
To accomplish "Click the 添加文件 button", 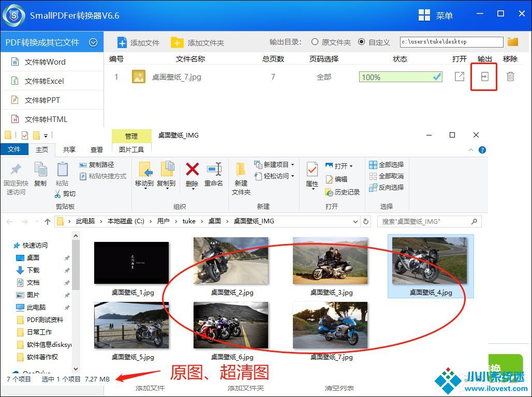I will [138, 43].
